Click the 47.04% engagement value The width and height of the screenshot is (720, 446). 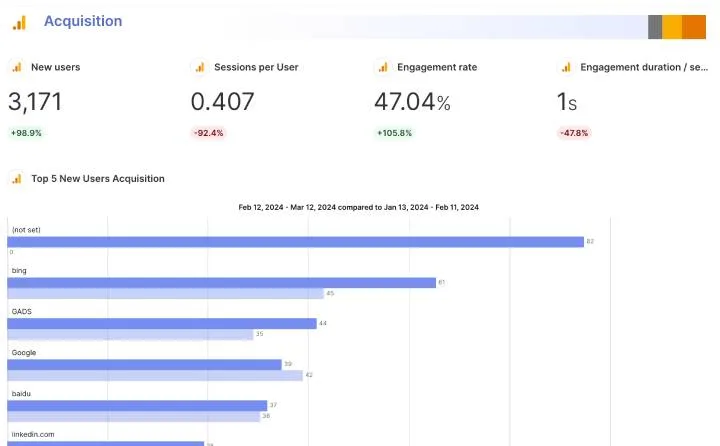(x=412, y=102)
